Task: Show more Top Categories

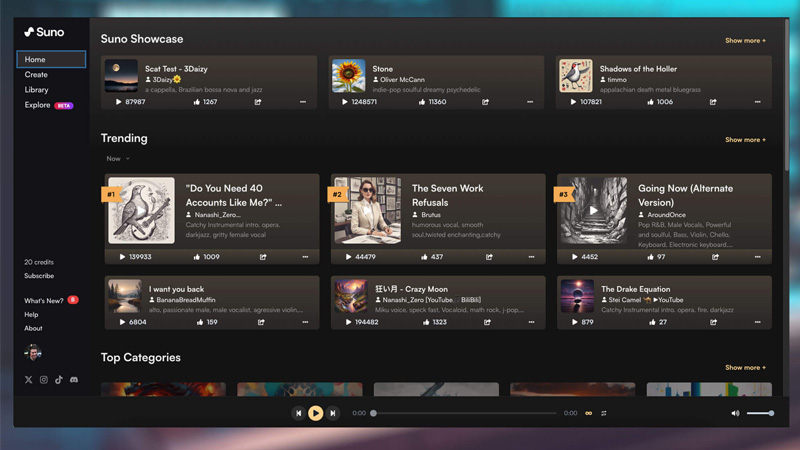Action: click(x=745, y=367)
